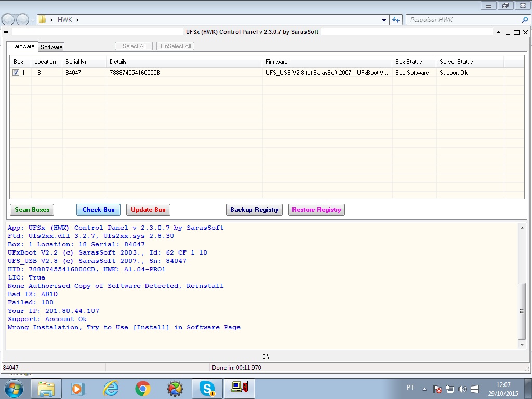Image resolution: width=532 pixels, height=399 pixels.
Task: Sort by the Server Status column header
Action: pos(470,62)
